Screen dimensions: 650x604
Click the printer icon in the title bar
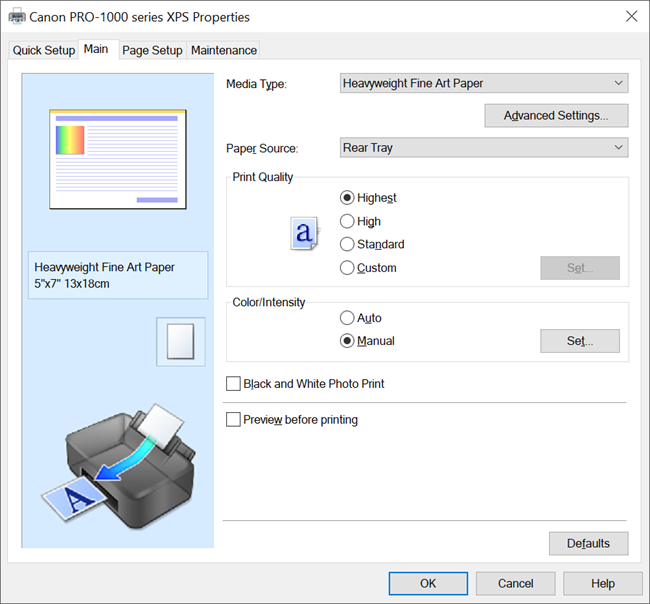pyautogui.click(x=17, y=17)
